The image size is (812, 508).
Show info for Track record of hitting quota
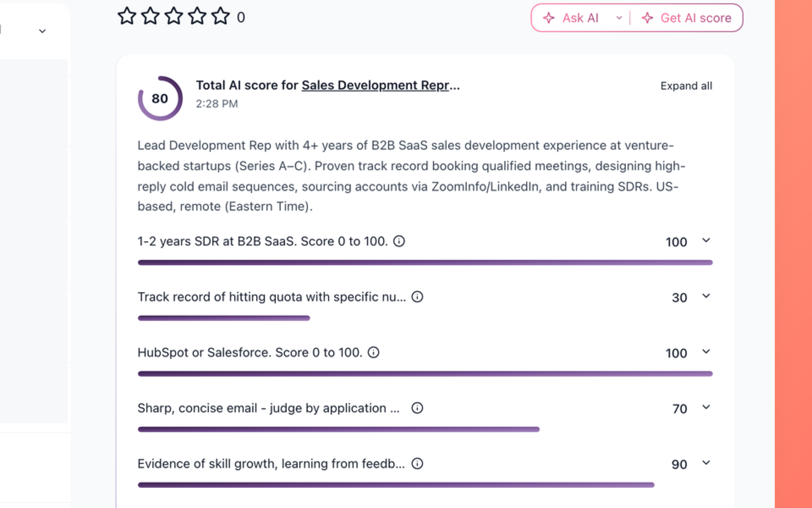pos(417,297)
